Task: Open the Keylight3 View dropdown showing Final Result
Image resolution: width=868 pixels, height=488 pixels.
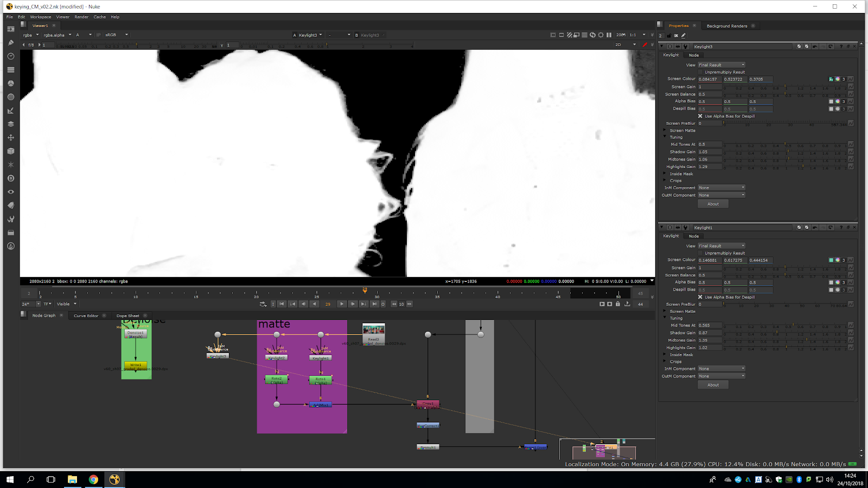Action: point(721,65)
